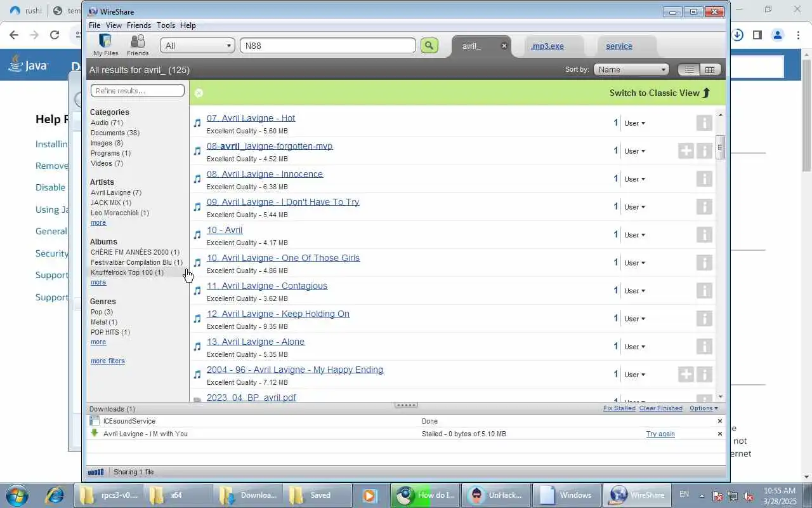The image size is (812, 508).
Task: Show more Artists filters
Action: pyautogui.click(x=98, y=223)
